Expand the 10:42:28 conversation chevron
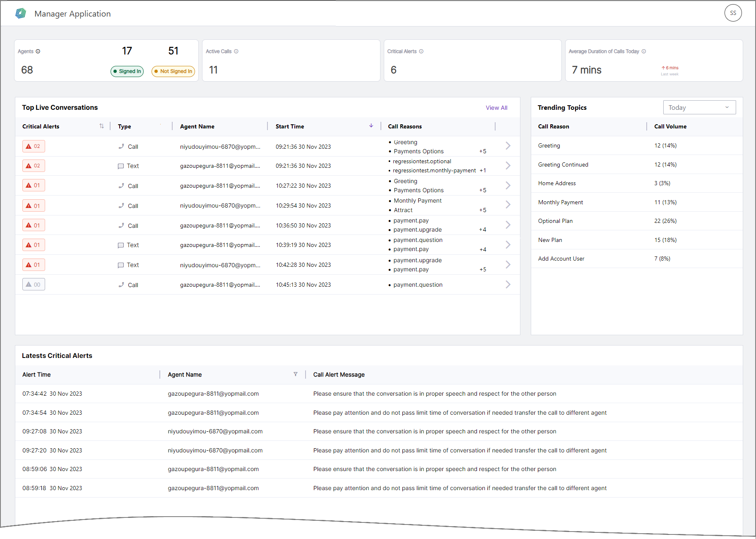 pos(508,264)
